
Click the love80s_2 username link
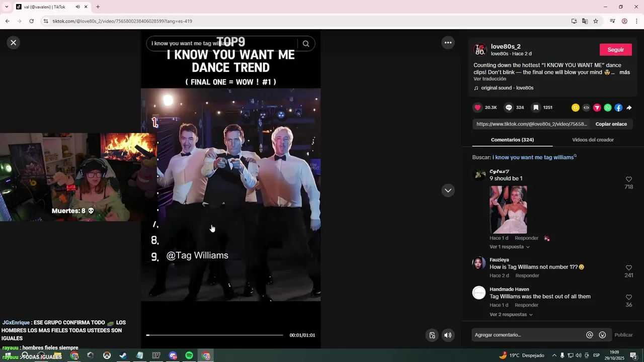click(x=506, y=47)
